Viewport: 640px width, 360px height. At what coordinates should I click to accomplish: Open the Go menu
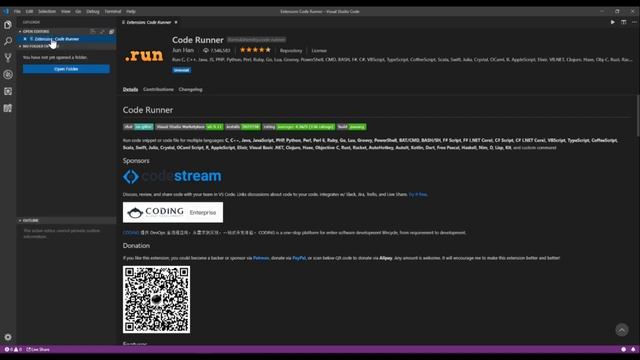click(78, 11)
